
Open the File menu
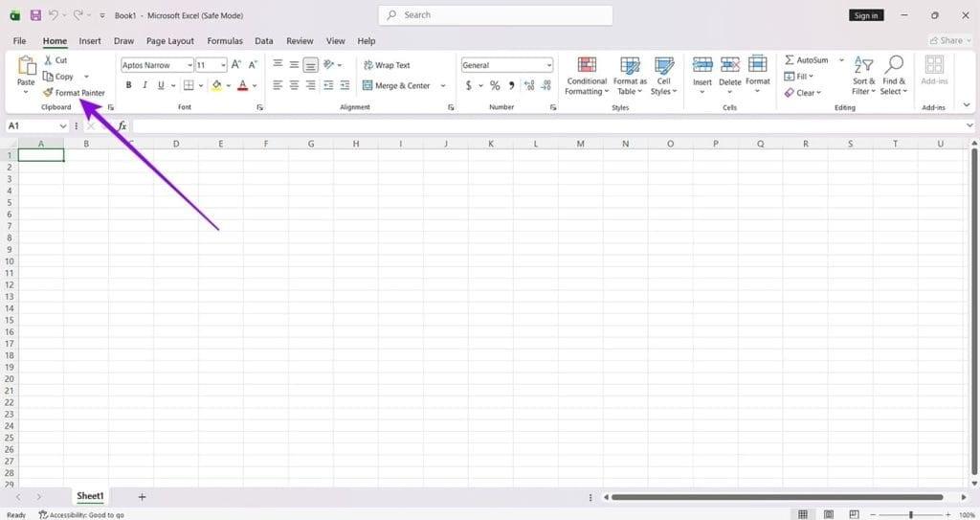[19, 40]
